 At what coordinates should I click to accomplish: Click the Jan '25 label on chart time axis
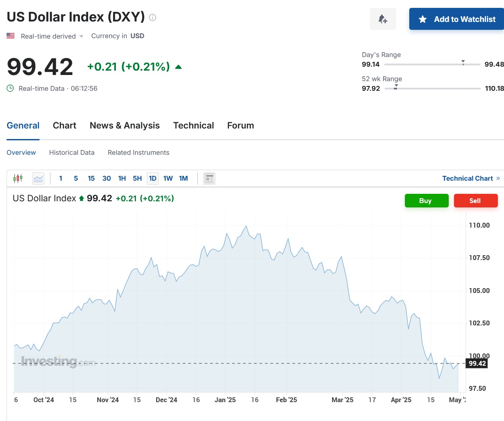[225, 400]
